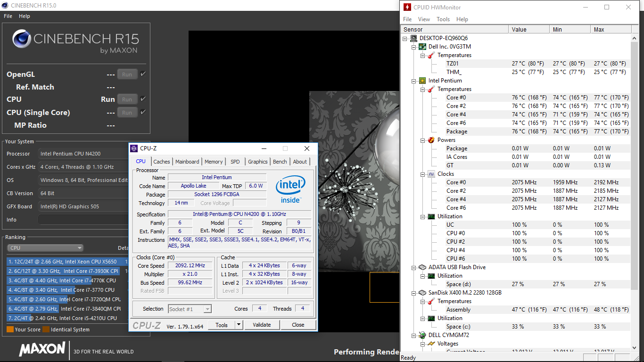Viewport: 644px width, 362px height.
Task: Select the Package temperature row in HWMonitor
Action: (517, 132)
